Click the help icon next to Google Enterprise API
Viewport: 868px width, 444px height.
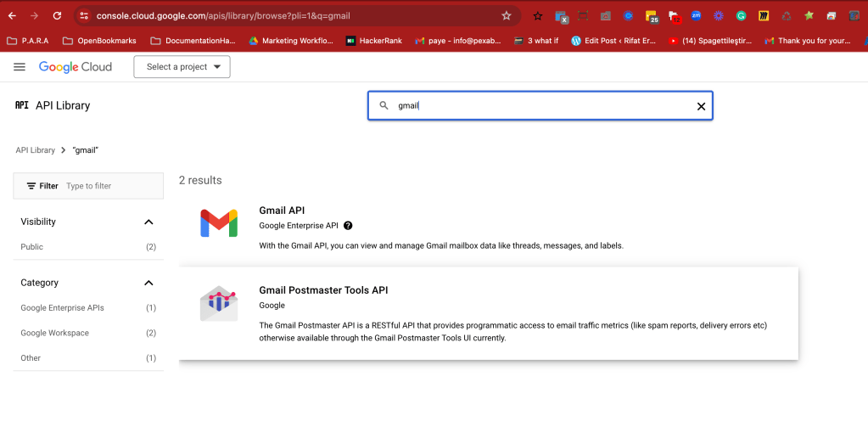click(x=348, y=225)
